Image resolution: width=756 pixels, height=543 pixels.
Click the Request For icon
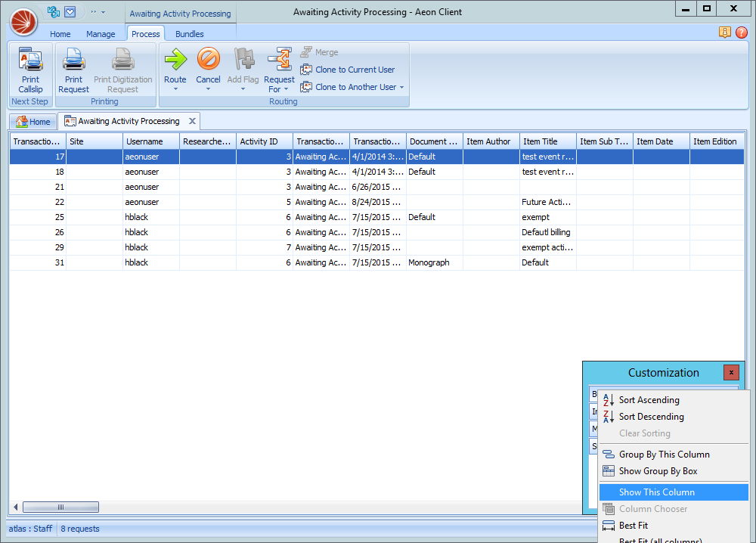[x=280, y=60]
